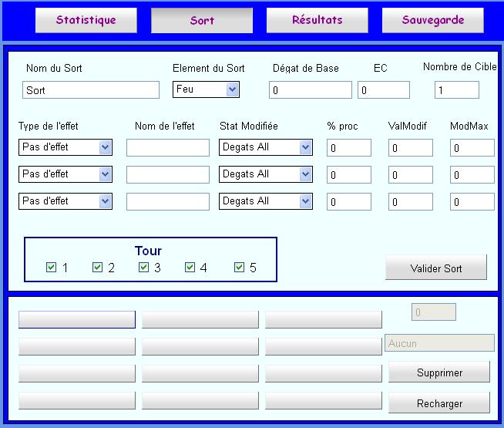Toggle the Tour 3 checkbox
The width and height of the screenshot is (504, 428).
(144, 268)
